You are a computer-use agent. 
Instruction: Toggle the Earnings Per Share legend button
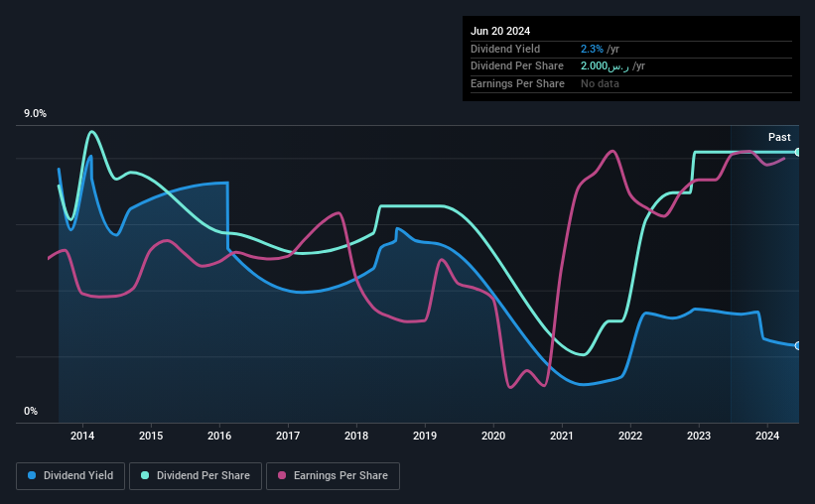pyautogui.click(x=333, y=476)
